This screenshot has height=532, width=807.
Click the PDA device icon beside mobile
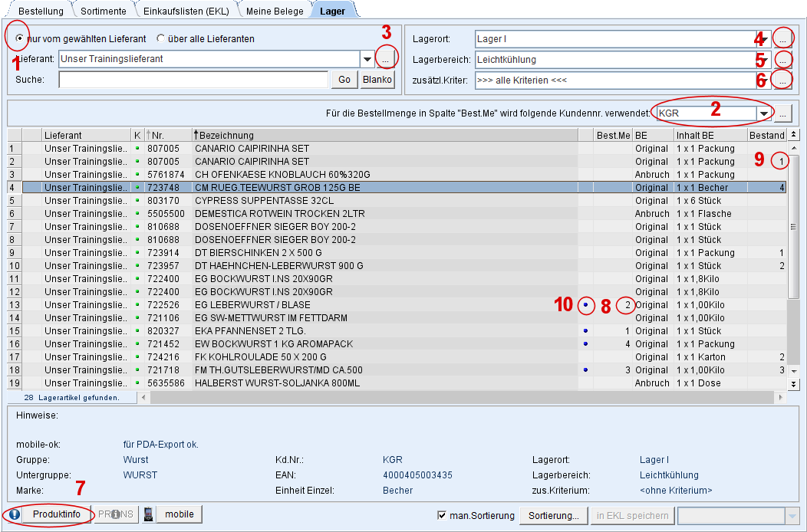(x=148, y=514)
